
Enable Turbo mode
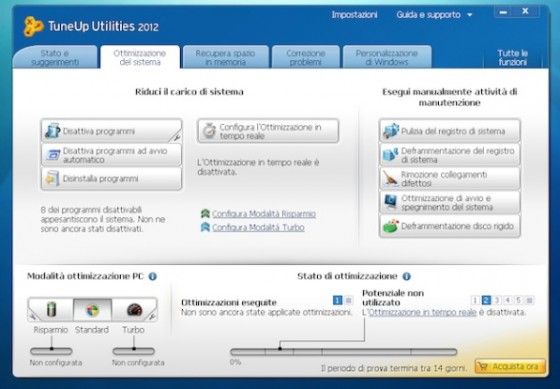pos(134,310)
